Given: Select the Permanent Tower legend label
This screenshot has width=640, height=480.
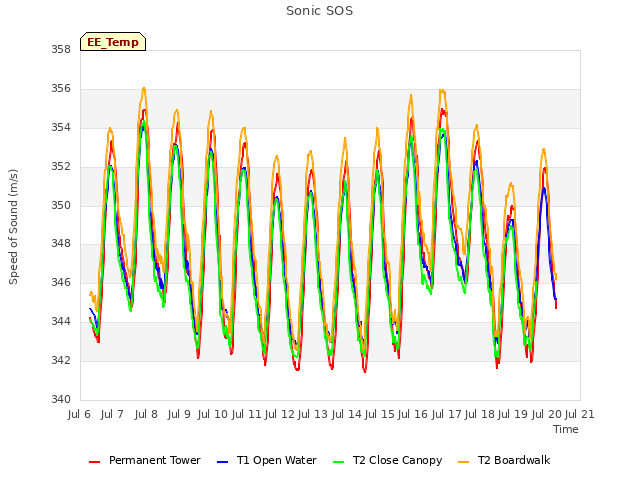Looking at the screenshot, I should coord(154,460).
